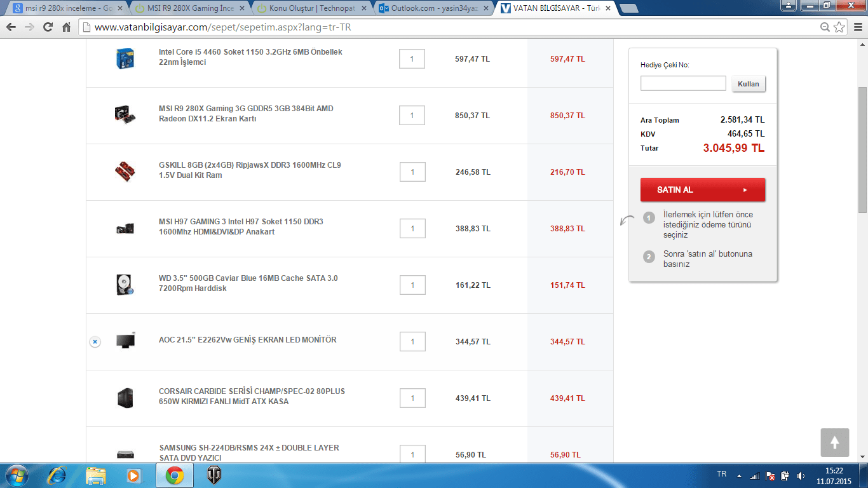Click the page vertical scrollbar thumb
The image size is (868, 488).
pos(862,149)
